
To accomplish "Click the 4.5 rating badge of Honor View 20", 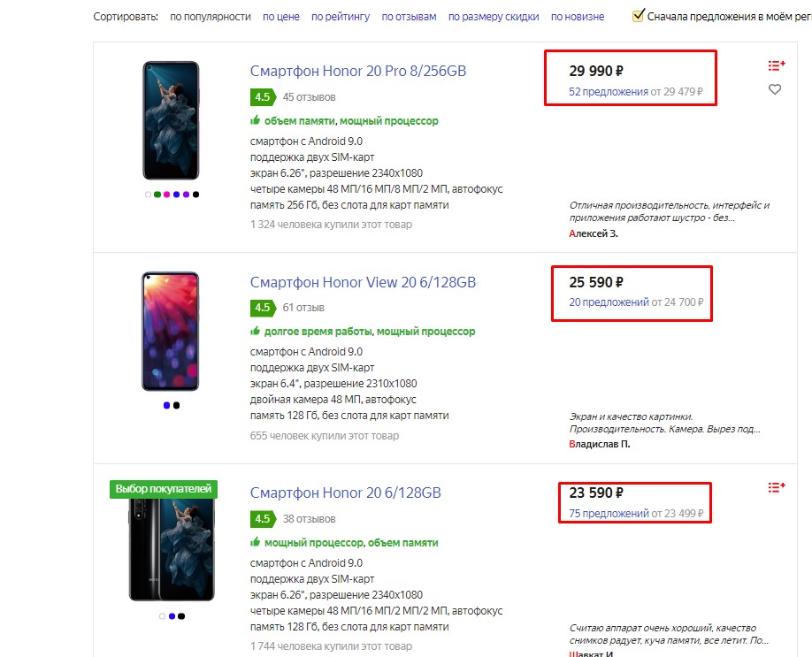I will [262, 308].
